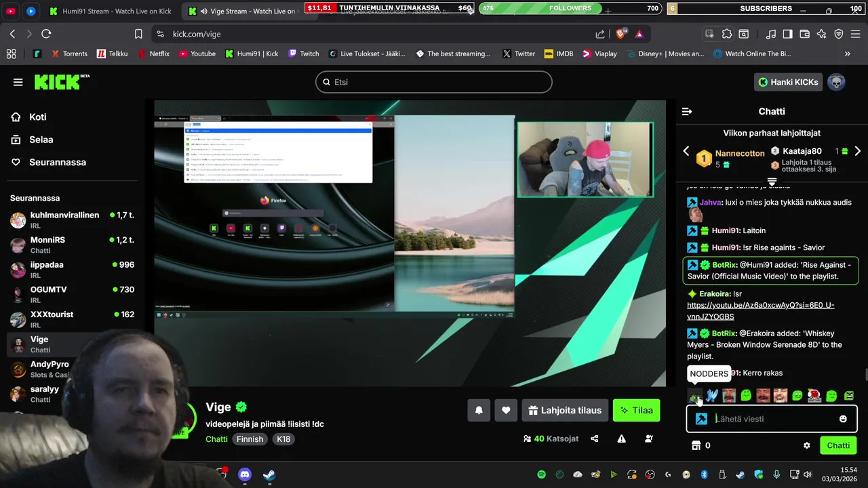Screen dimensions: 868x488
Task: Click the report warning triangle icon
Action: tap(621, 439)
